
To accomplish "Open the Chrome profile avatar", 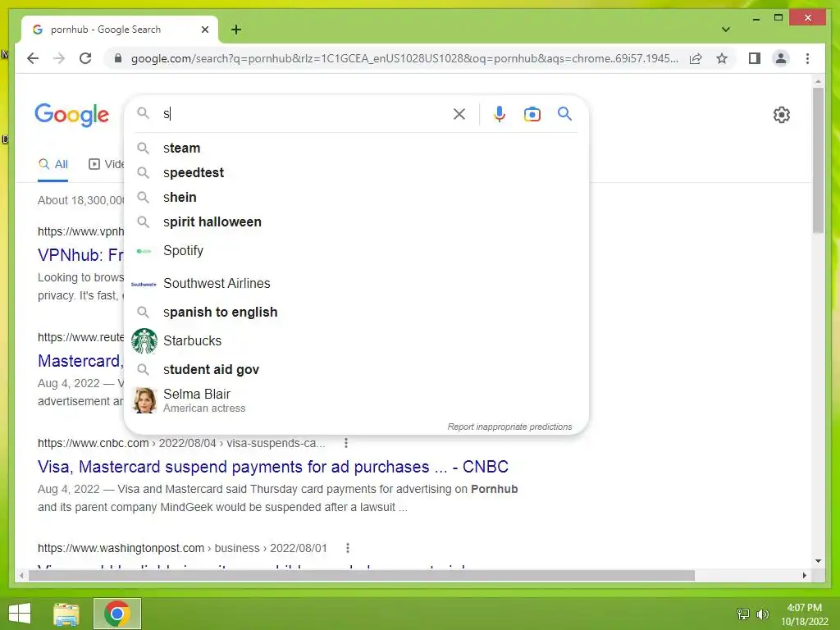I will click(781, 58).
